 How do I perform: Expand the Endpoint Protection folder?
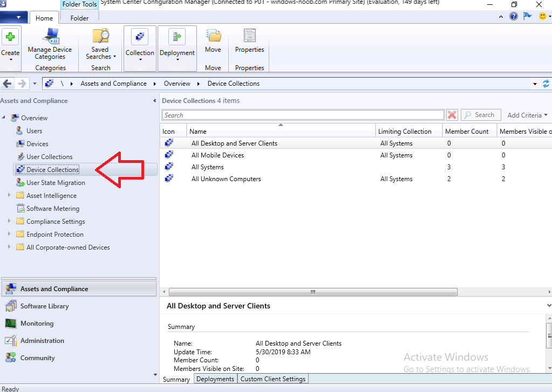[9, 233]
